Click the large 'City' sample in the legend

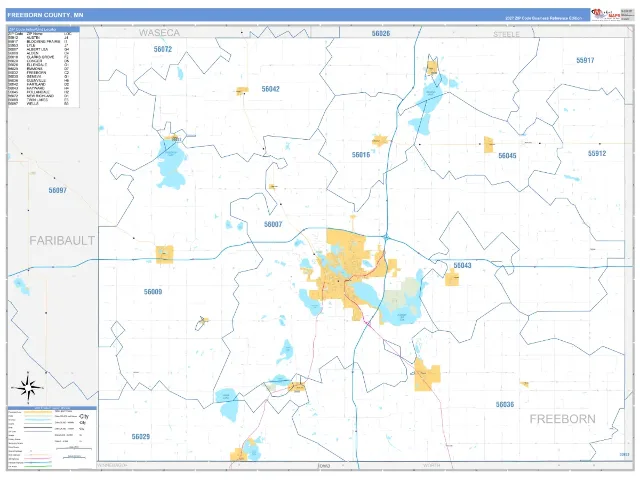84,416
